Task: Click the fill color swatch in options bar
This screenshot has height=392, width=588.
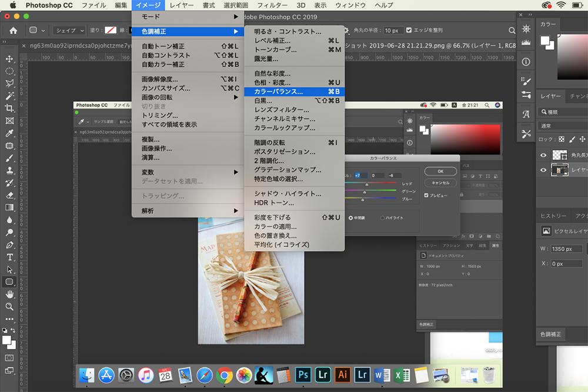Action: pyautogui.click(x=111, y=30)
